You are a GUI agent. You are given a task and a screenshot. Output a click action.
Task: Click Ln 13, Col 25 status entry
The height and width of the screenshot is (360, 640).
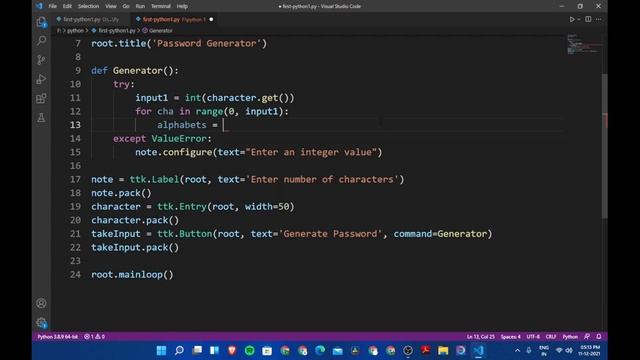tap(480, 337)
